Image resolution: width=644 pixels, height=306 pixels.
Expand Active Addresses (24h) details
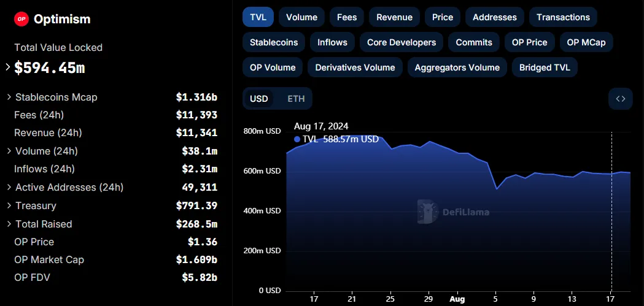pos(9,187)
